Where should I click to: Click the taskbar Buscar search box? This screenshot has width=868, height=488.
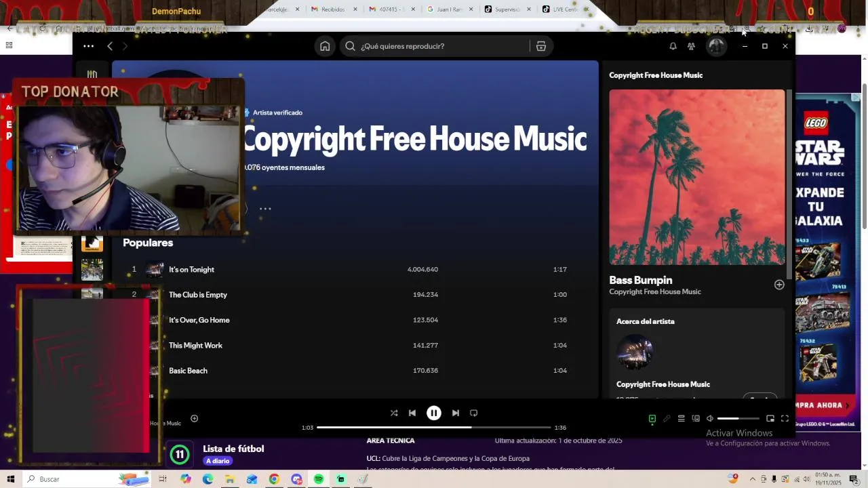pyautogui.click(x=86, y=479)
